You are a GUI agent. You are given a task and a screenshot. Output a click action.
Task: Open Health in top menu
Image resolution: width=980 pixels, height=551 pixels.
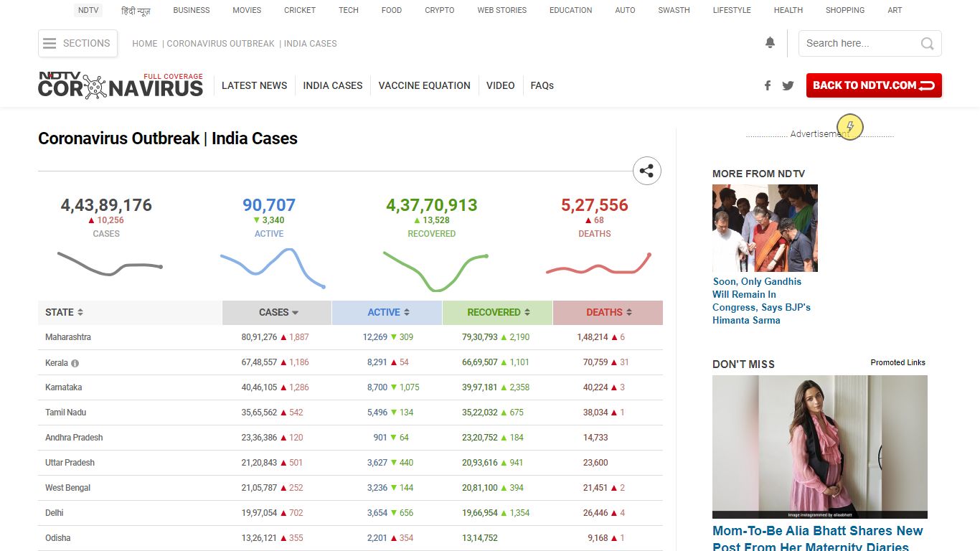pos(788,10)
